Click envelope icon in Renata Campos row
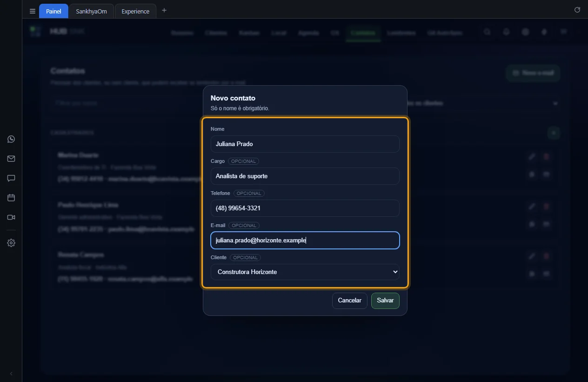This screenshot has width=588, height=382. tap(547, 274)
